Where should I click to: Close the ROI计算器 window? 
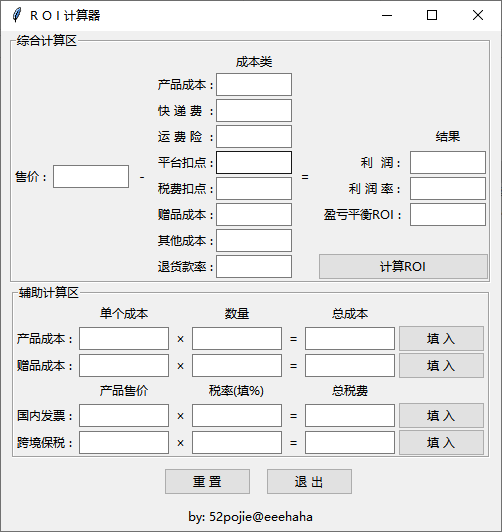(x=478, y=15)
